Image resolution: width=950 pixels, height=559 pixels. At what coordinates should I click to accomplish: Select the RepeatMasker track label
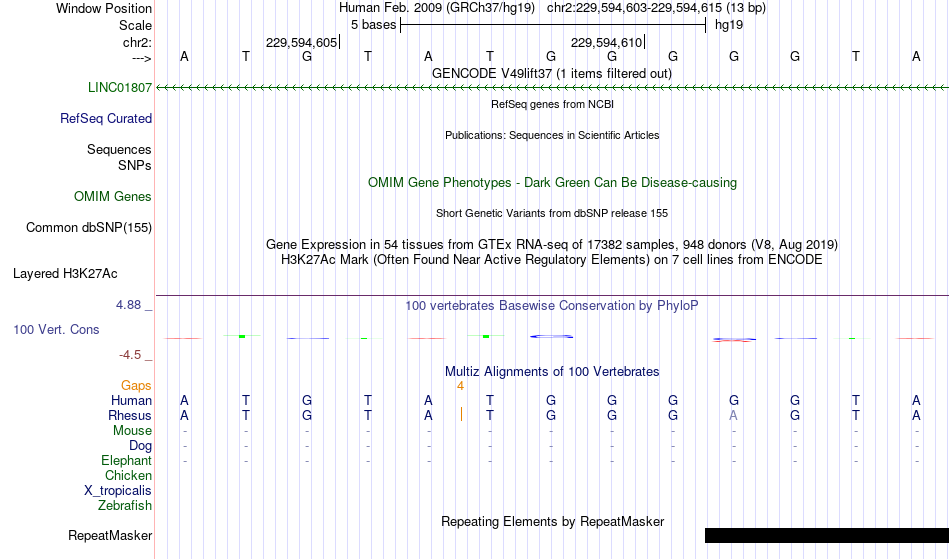pos(110,535)
